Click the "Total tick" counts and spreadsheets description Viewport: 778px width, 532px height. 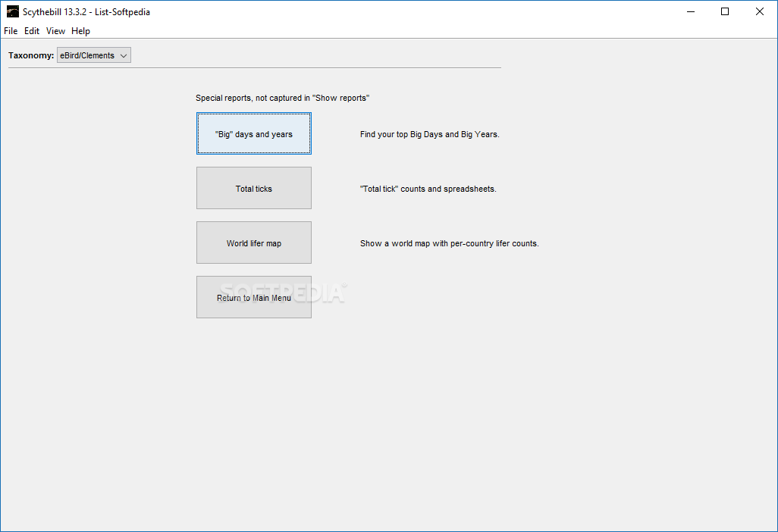[428, 189]
